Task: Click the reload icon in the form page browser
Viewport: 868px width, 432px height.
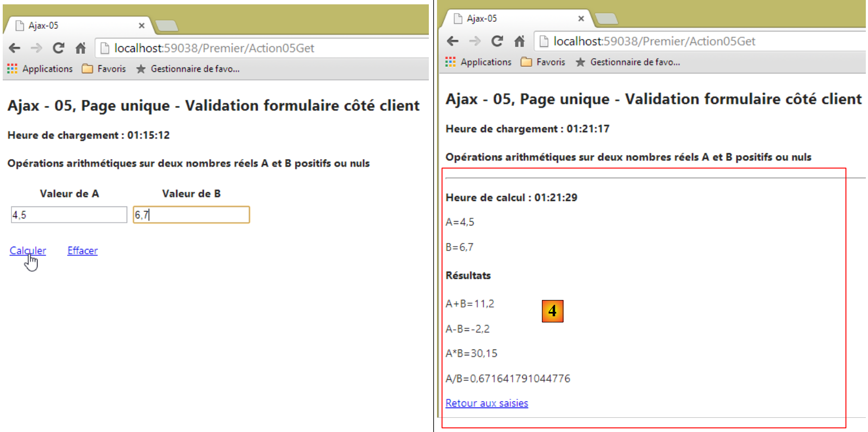Action: pyautogui.click(x=58, y=48)
